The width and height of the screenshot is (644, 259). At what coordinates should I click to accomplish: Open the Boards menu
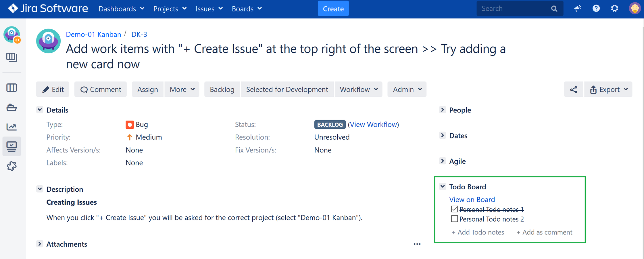coord(247,9)
